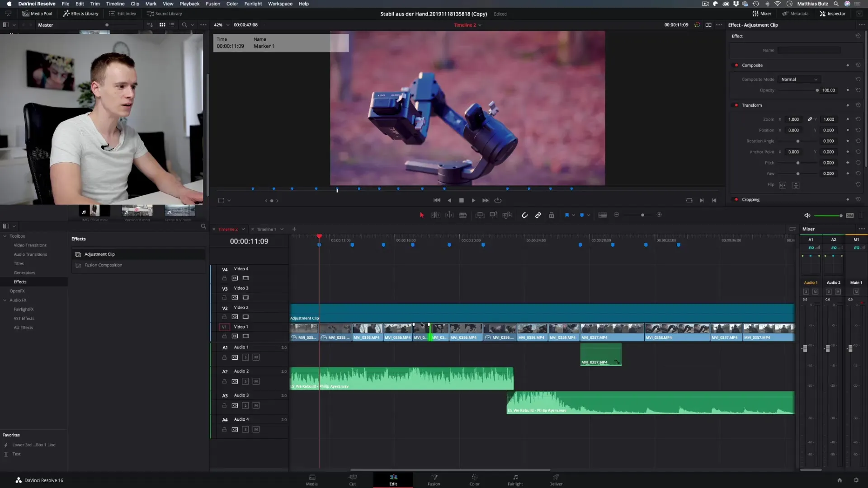Image resolution: width=868 pixels, height=488 pixels.
Task: Toggle timeline Snapping magnet icon
Action: coord(525,215)
